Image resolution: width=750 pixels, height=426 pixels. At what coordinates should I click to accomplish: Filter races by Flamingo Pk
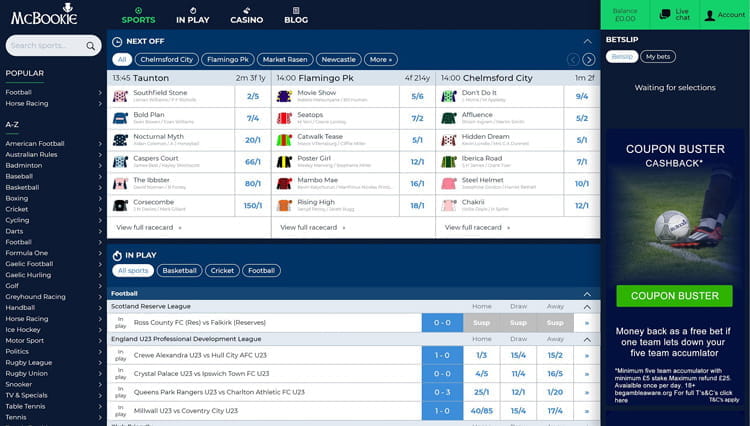[x=228, y=60]
